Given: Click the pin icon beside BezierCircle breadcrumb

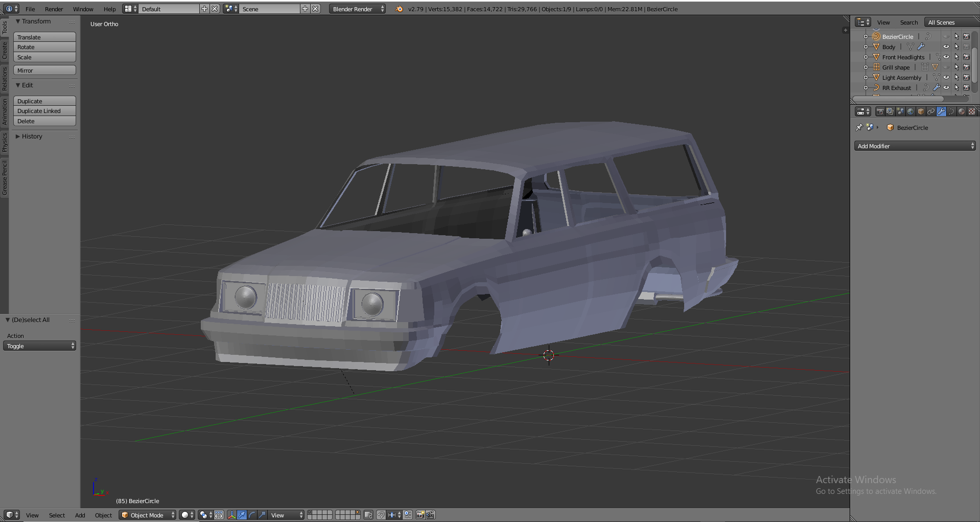Looking at the screenshot, I should 859,127.
